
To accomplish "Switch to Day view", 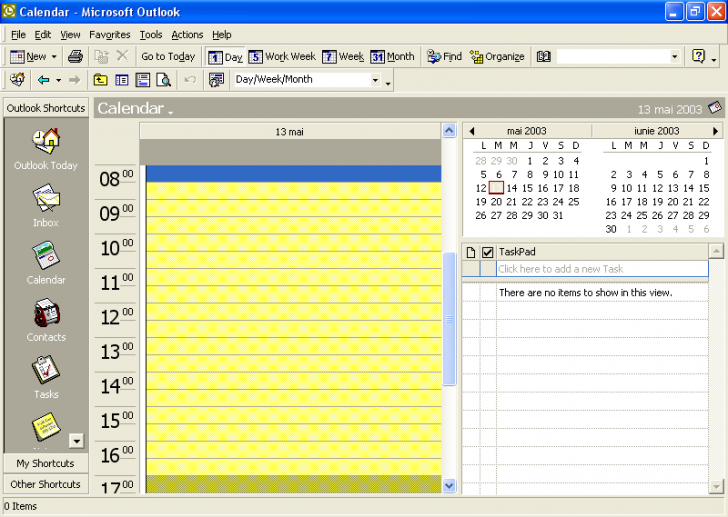I will (x=225, y=57).
